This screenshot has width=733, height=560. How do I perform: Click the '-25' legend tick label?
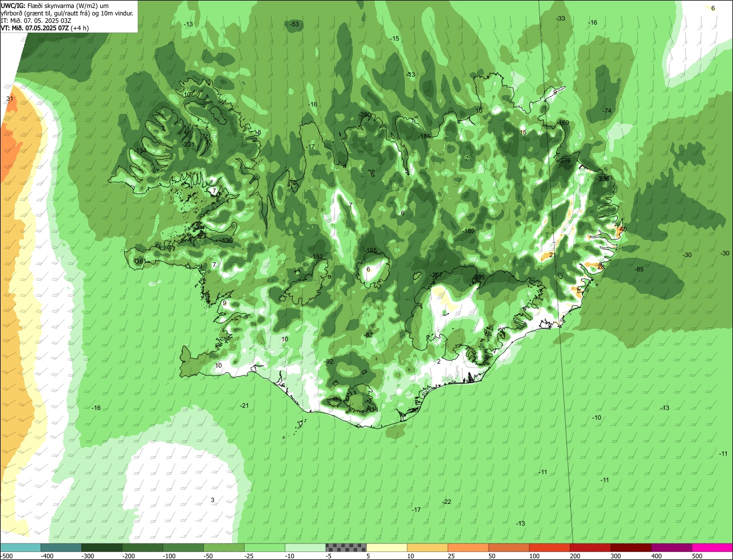(x=250, y=556)
